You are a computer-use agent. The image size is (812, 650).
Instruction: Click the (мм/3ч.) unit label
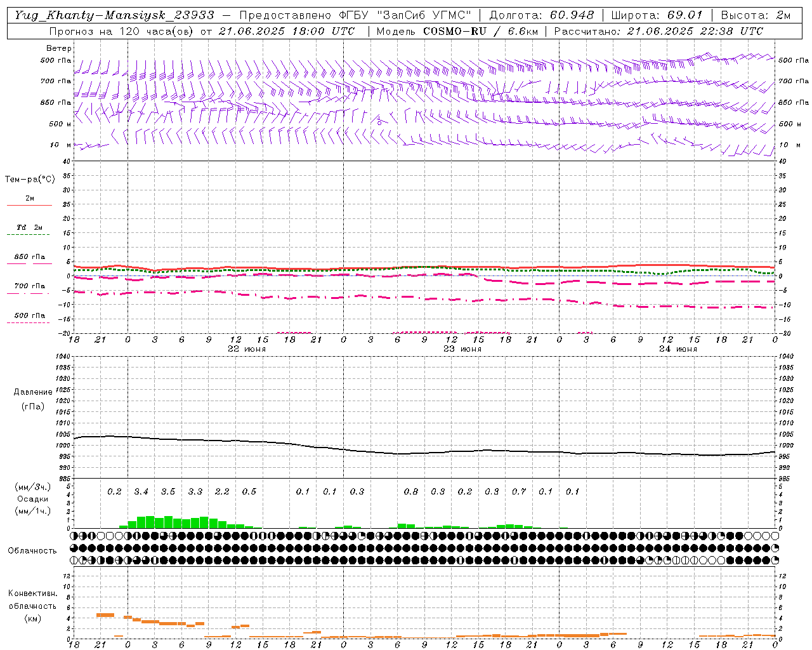32,487
